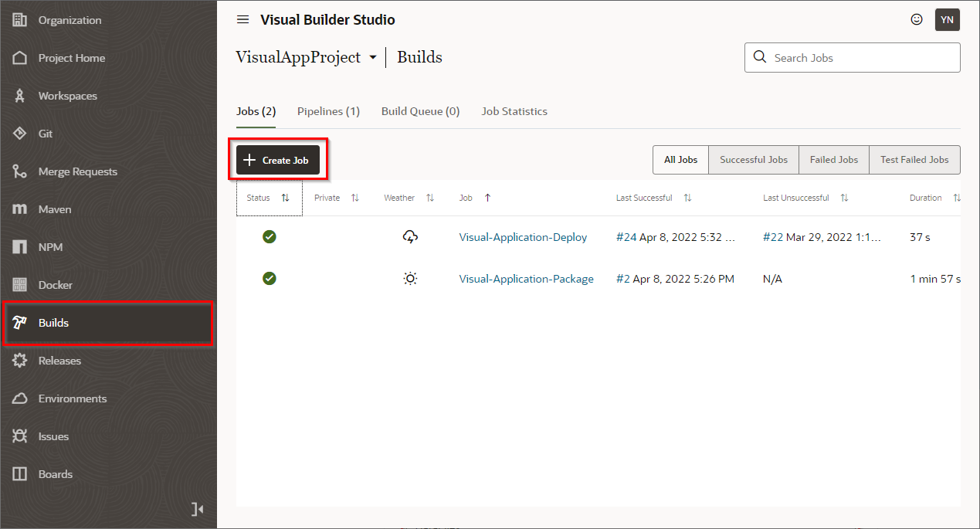Open the hamburger navigation menu icon
The image size is (980, 529).
pyautogui.click(x=242, y=20)
